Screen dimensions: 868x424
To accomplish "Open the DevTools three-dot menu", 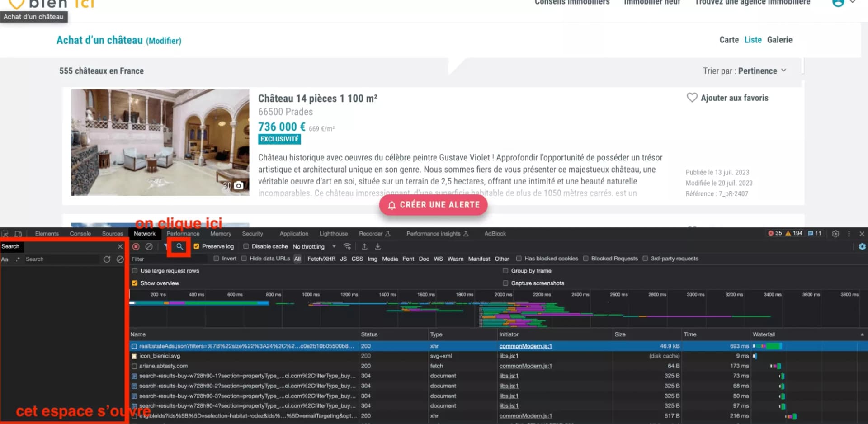I will pos(849,234).
